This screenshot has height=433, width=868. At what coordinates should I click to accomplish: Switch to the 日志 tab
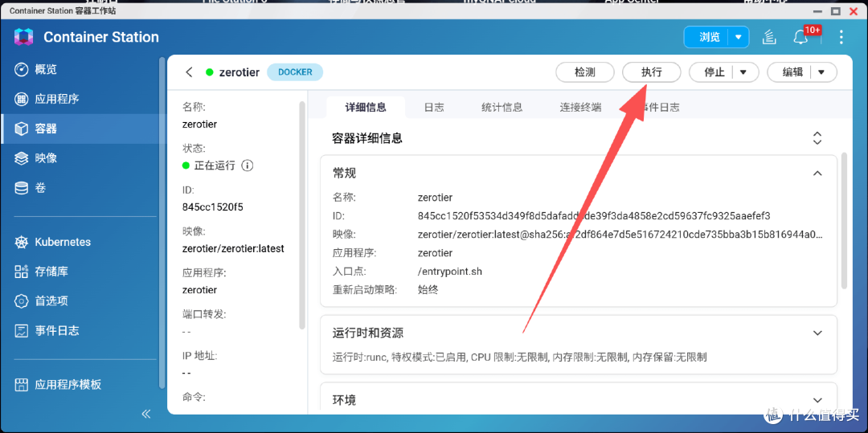point(434,108)
